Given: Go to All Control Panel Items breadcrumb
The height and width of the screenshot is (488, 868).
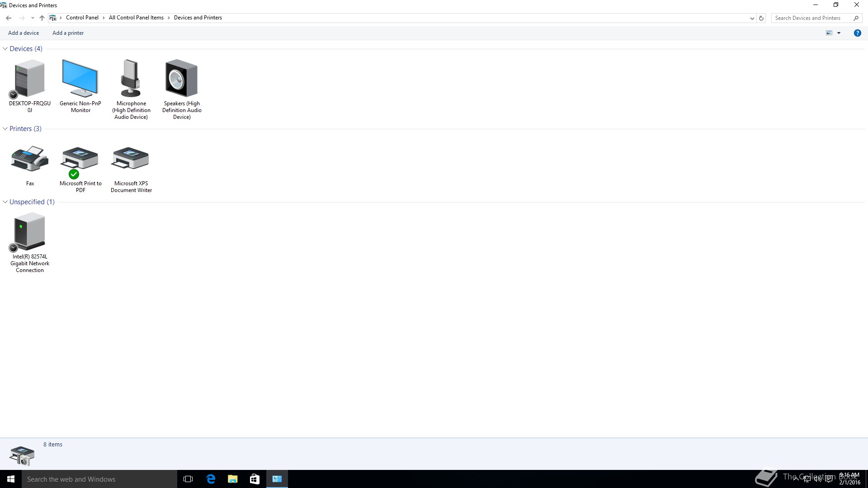Looking at the screenshot, I should (136, 18).
